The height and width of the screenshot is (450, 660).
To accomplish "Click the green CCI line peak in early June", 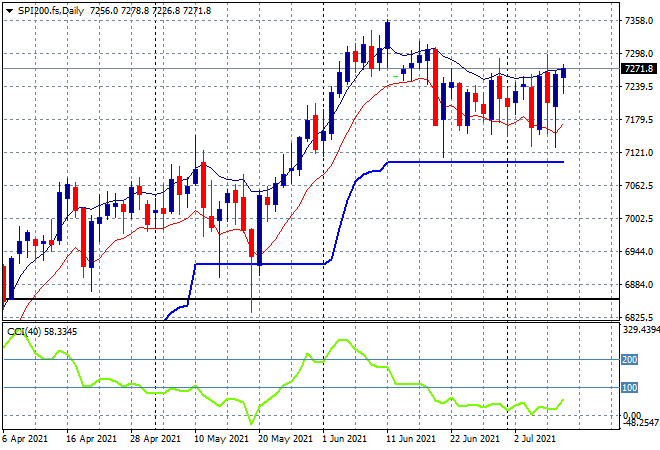I will (x=343, y=340).
